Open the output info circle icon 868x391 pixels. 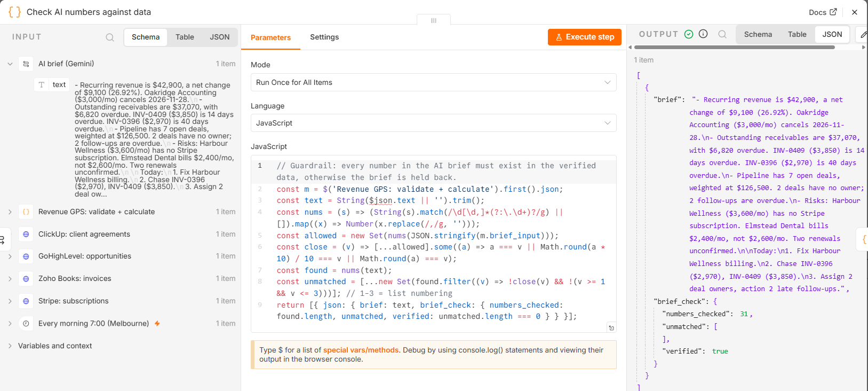703,34
